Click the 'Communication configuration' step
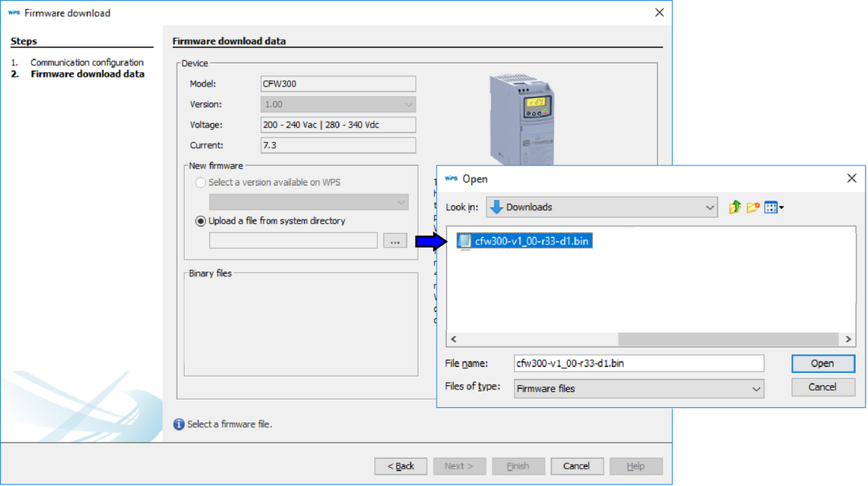Viewport: 868px width, 486px height. pos(87,62)
